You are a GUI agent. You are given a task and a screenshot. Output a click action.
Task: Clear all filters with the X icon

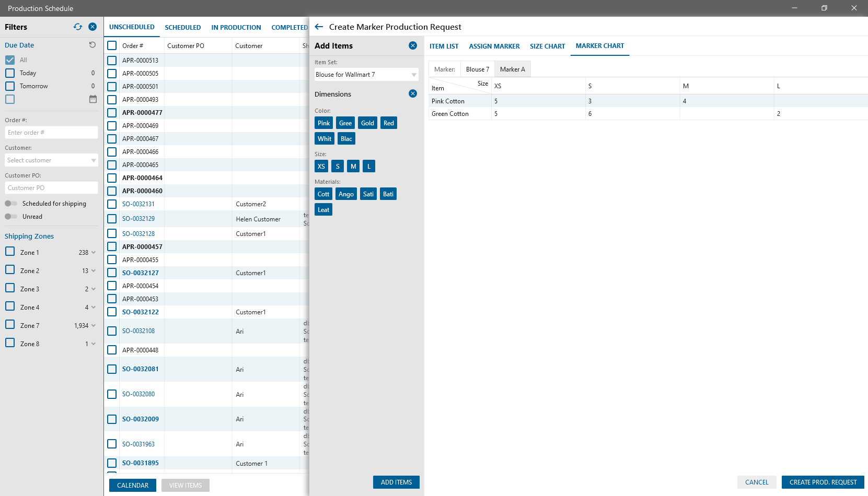(92, 27)
